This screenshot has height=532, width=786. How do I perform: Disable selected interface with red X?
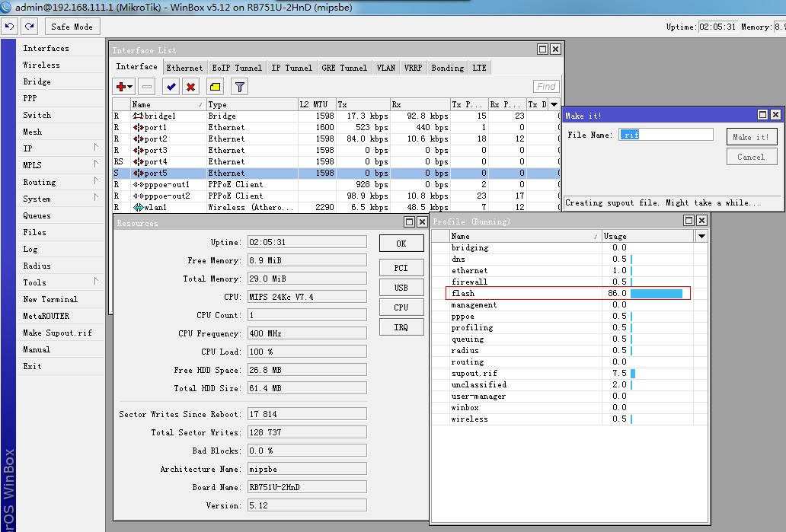[x=190, y=87]
